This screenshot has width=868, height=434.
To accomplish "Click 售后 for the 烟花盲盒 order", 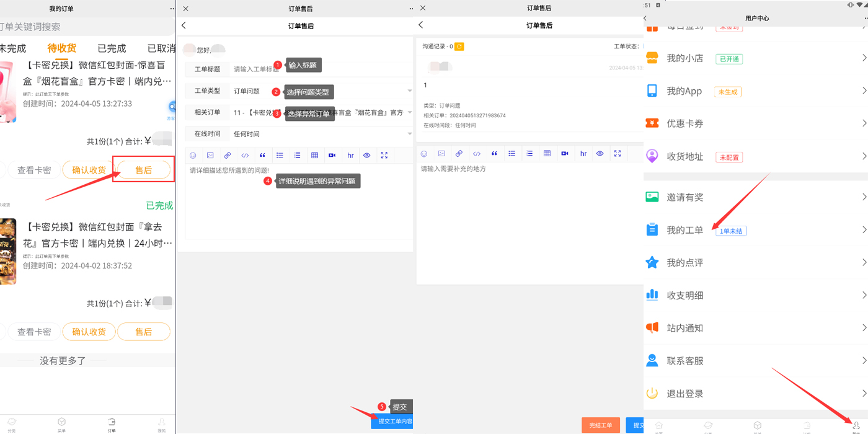I will coord(144,170).
